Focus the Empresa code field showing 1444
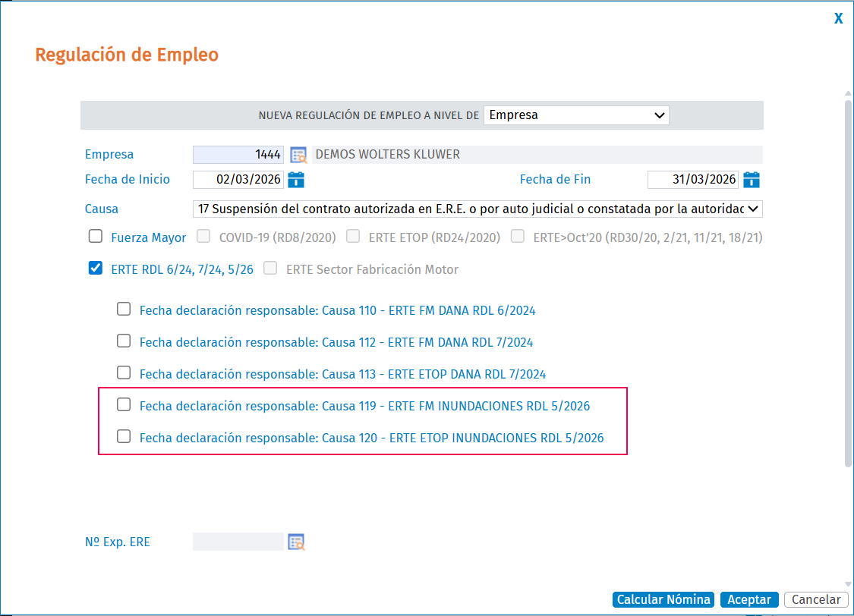Image resolution: width=854 pixels, height=616 pixels. (238, 155)
